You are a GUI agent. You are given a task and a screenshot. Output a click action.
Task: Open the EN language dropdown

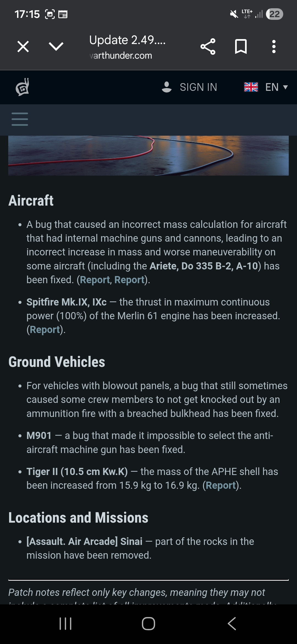pos(276,87)
